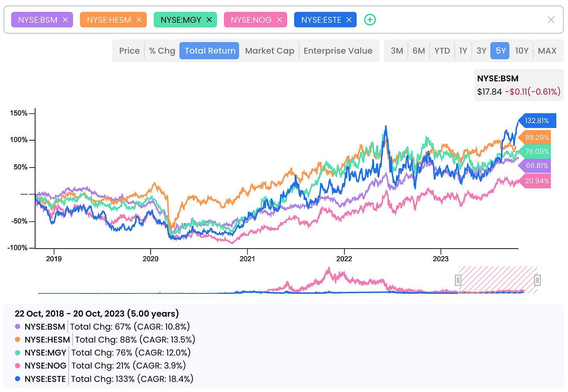Click the NYSE:HESM orange chip label
The image size is (568, 392).
(109, 20)
